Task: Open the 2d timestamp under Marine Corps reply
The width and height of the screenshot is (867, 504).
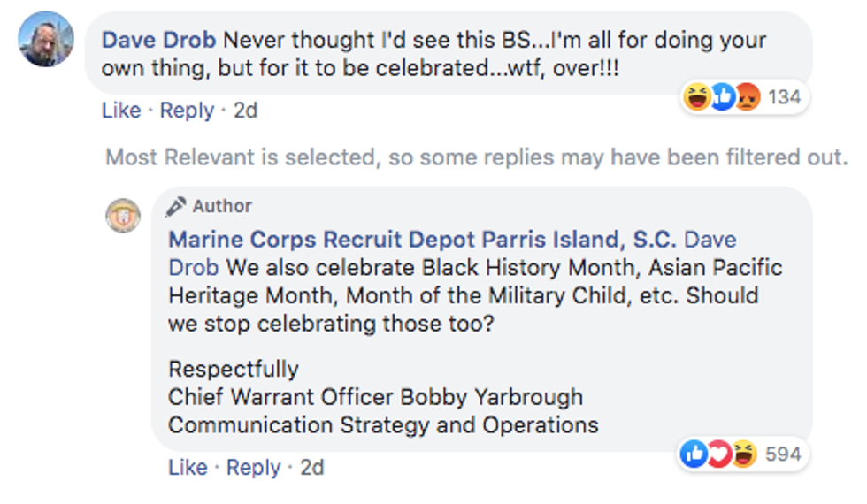Action: click(x=311, y=467)
